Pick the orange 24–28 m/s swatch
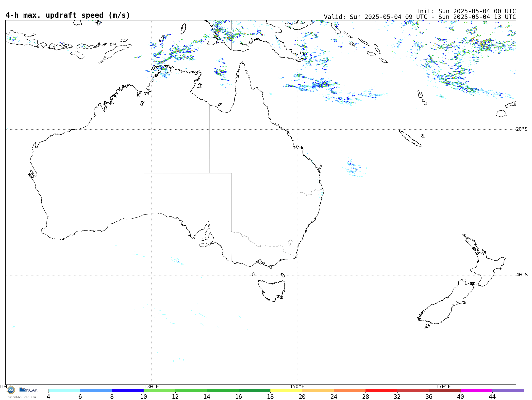532x400 pixels. pos(350,391)
